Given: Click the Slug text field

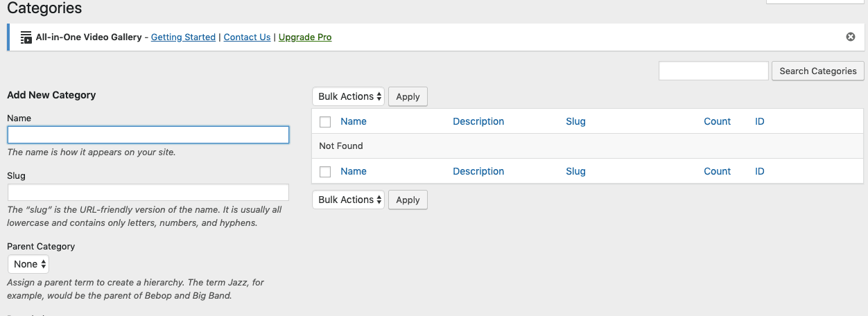Looking at the screenshot, I should coord(148,193).
